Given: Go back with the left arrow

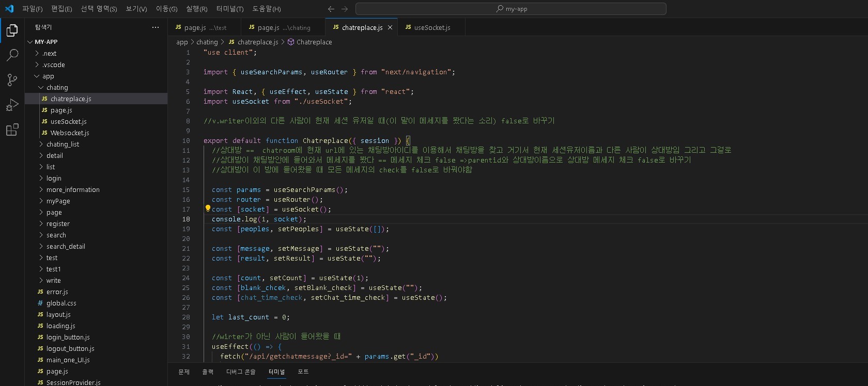Looking at the screenshot, I should (x=331, y=9).
